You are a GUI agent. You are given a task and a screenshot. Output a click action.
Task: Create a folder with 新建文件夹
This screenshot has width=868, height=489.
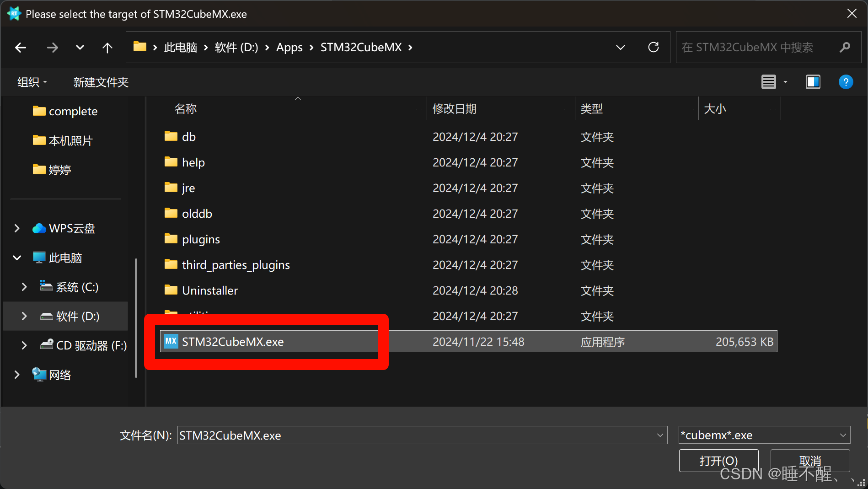pos(101,82)
